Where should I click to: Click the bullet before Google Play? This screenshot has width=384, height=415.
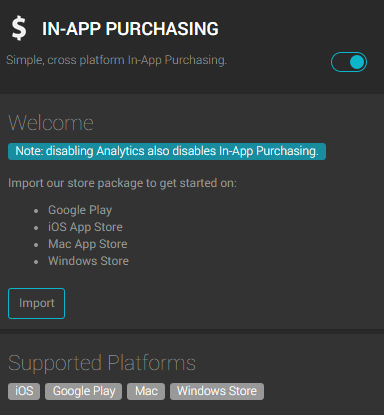pyautogui.click(x=36, y=211)
